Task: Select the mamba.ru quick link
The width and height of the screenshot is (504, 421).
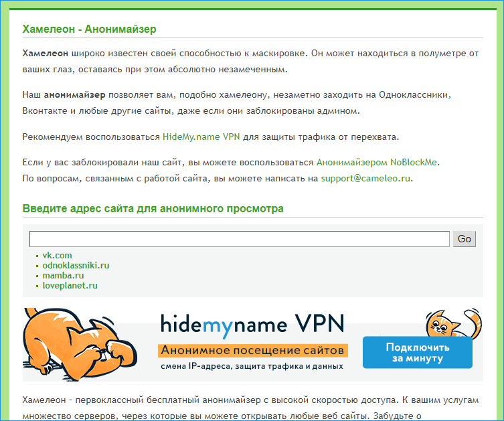Action: click(x=63, y=275)
